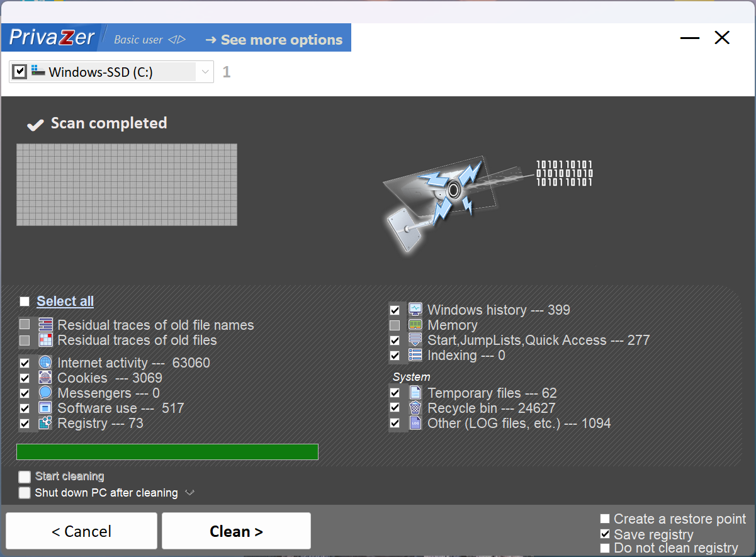This screenshot has width=756, height=557.
Task: Click the code brackets icon beside Basic user
Action: [177, 40]
